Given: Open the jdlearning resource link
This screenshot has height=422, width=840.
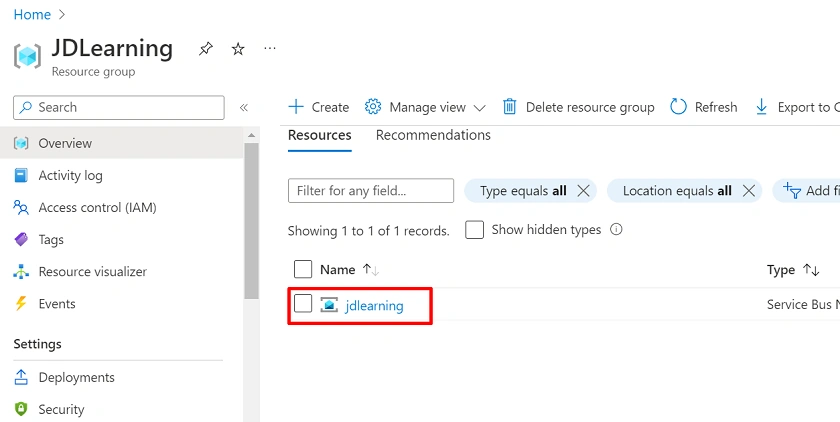Looking at the screenshot, I should pos(374,305).
